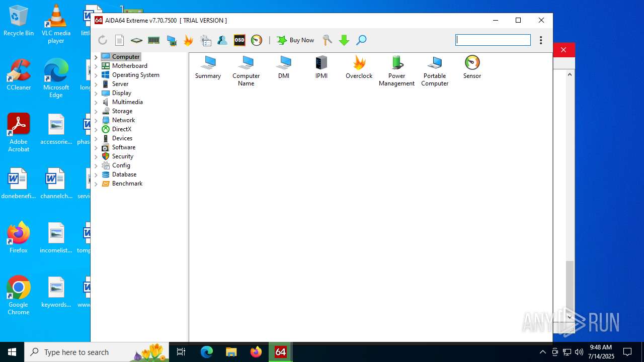Open the notification center icon
The image size is (644, 362).
(x=627, y=352)
